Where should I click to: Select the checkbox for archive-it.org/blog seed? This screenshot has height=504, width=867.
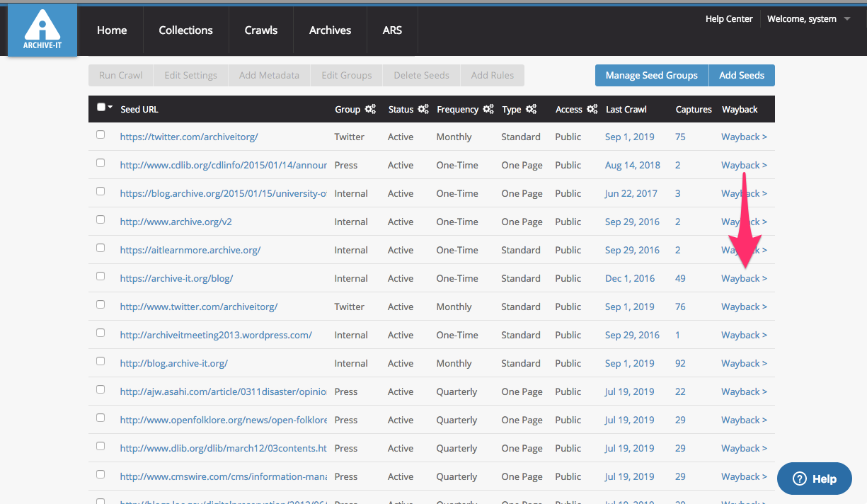[101, 276]
